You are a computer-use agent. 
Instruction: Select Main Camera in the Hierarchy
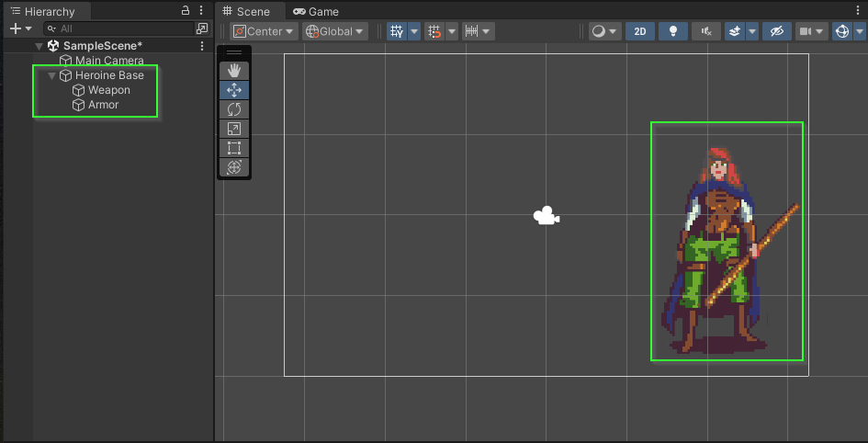click(x=109, y=61)
